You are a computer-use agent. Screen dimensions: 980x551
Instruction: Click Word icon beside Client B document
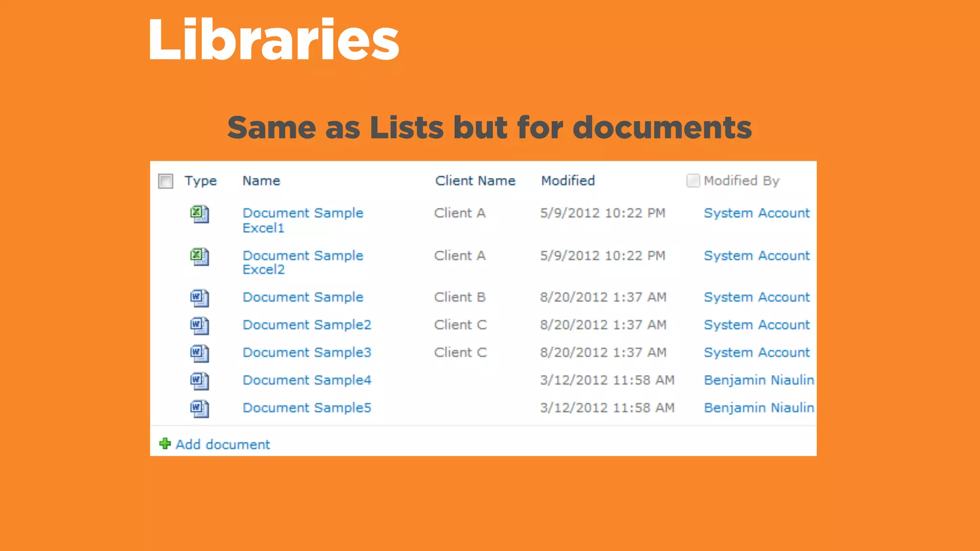(200, 298)
